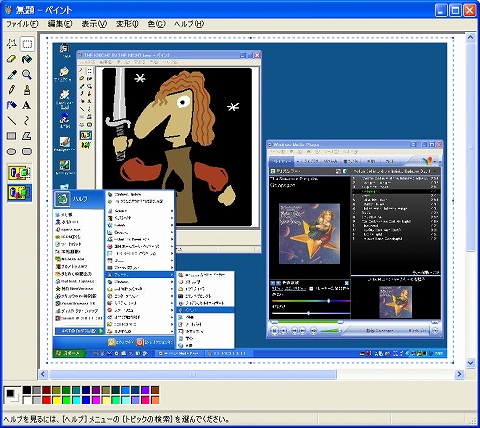The width and height of the screenshot is (480, 428).
Task: Click the vertical scrollbar down arrow
Action: (x=470, y=362)
